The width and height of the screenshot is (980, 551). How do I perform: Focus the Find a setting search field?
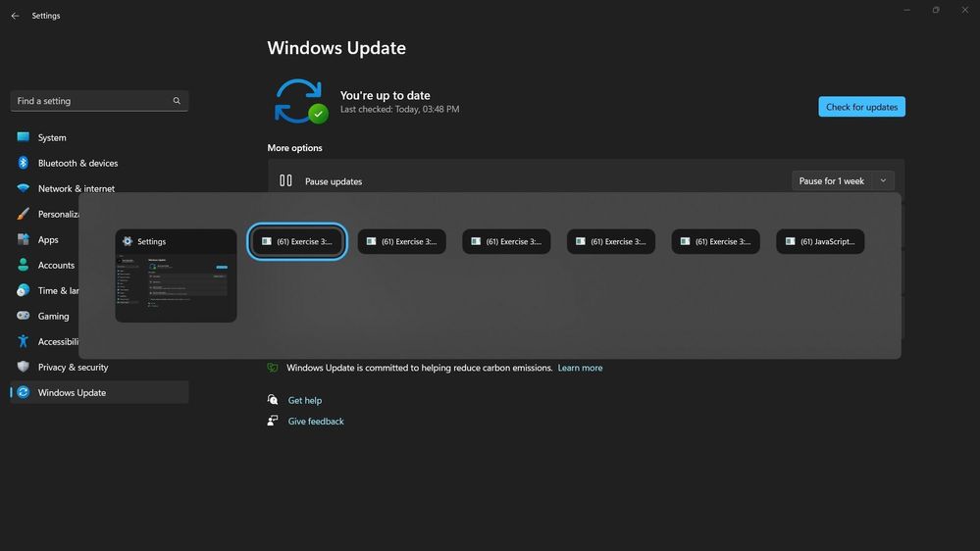99,101
